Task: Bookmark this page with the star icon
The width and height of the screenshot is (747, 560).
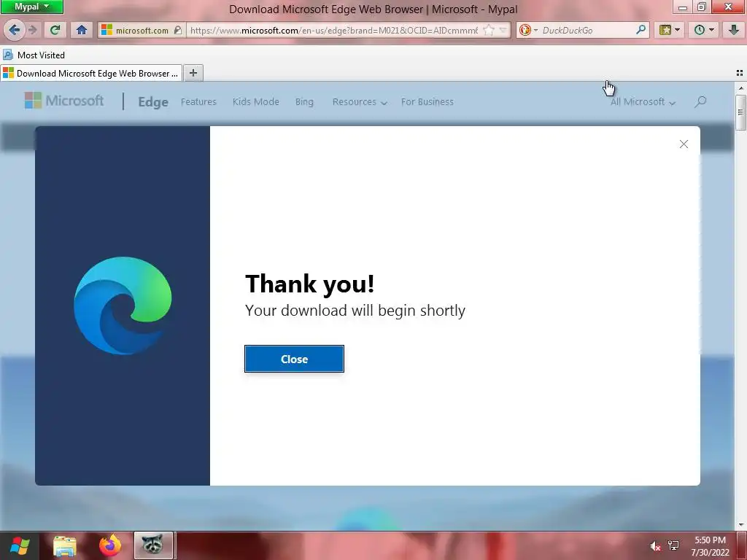Action: coord(489,31)
